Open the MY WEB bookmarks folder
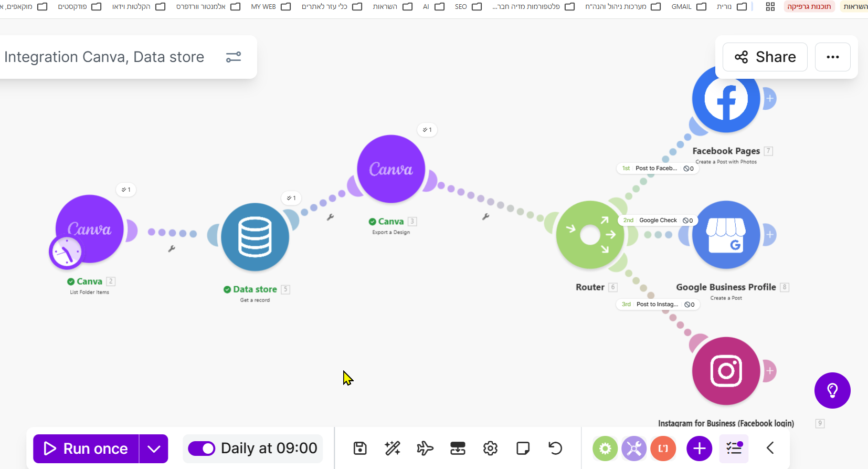 pos(271,7)
